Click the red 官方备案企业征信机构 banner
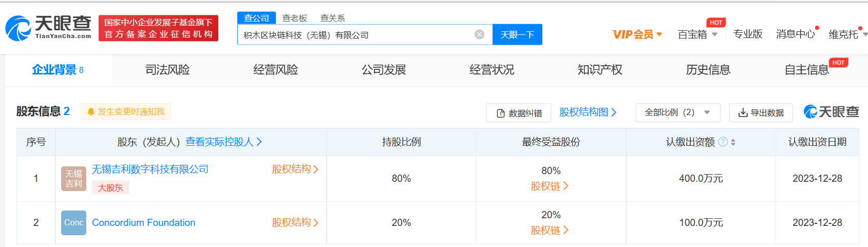This screenshot has width=868, height=247. pos(158,28)
